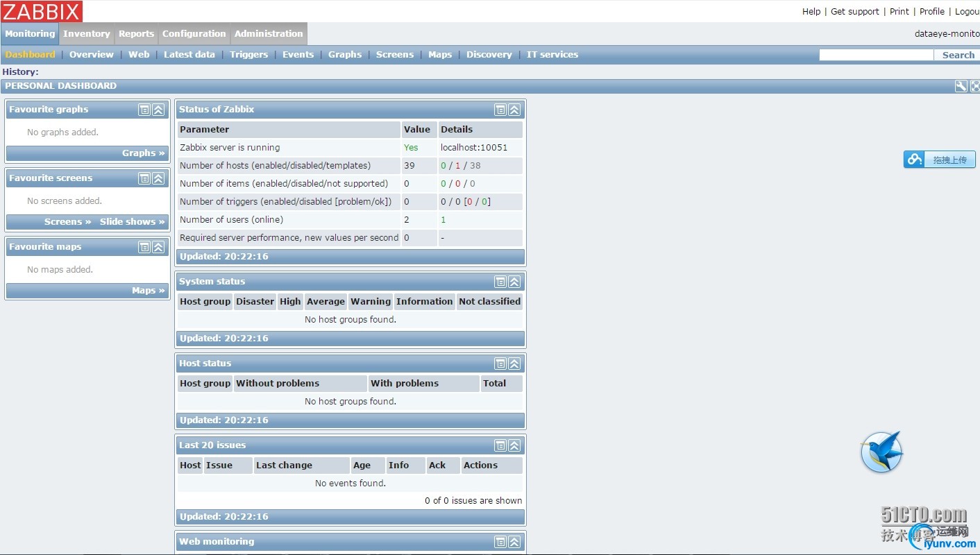Screen dimensions: 980x555
Task: Switch to the Administration tab
Action: tap(269, 34)
